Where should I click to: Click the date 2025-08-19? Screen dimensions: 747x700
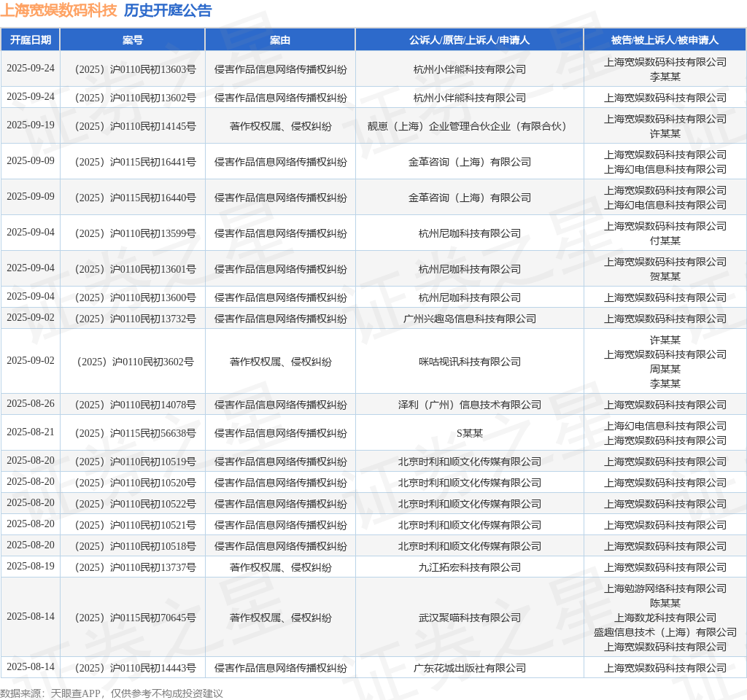31,566
